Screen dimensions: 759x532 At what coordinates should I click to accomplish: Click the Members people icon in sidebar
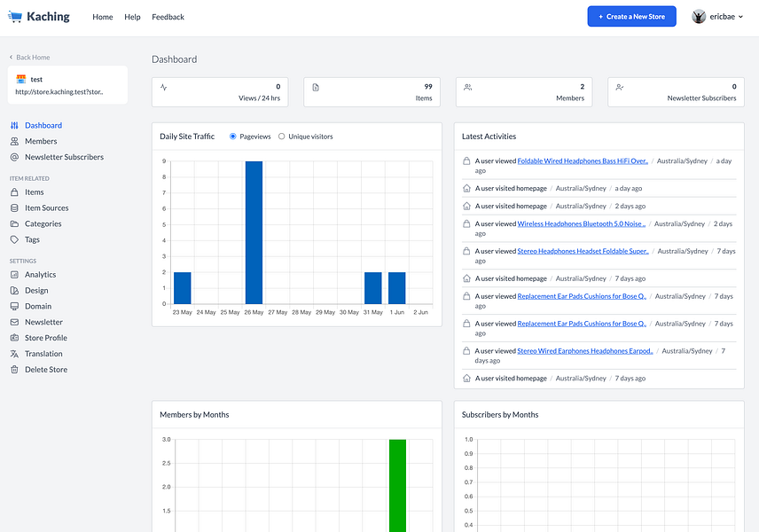coord(14,141)
